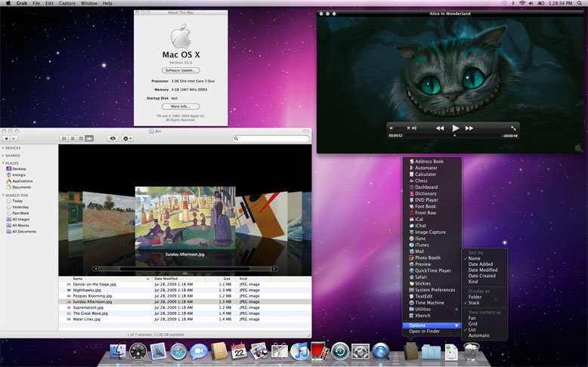Click the More Info button

181,106
